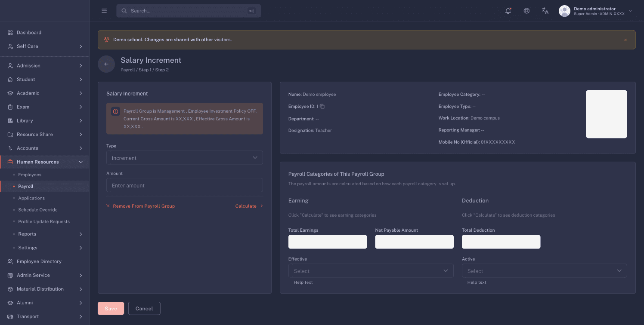Image resolution: width=644 pixels, height=325 pixels.
Task: Open the Active select dropdown
Action: pyautogui.click(x=545, y=271)
